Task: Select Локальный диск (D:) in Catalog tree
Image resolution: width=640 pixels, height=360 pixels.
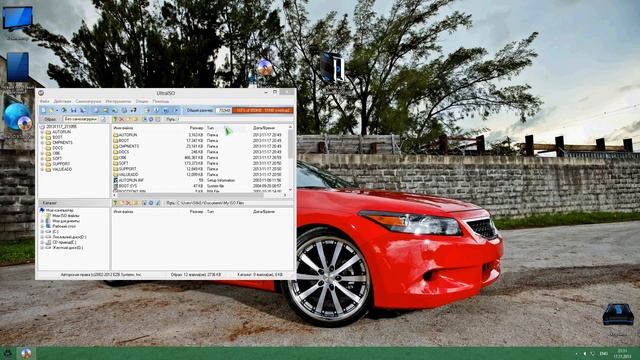Action: 69,237
